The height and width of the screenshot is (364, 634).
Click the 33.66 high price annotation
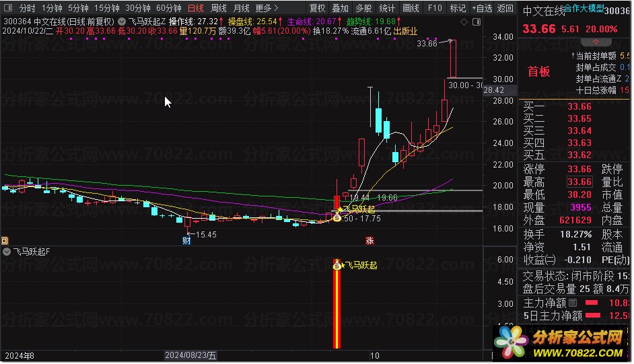point(427,44)
